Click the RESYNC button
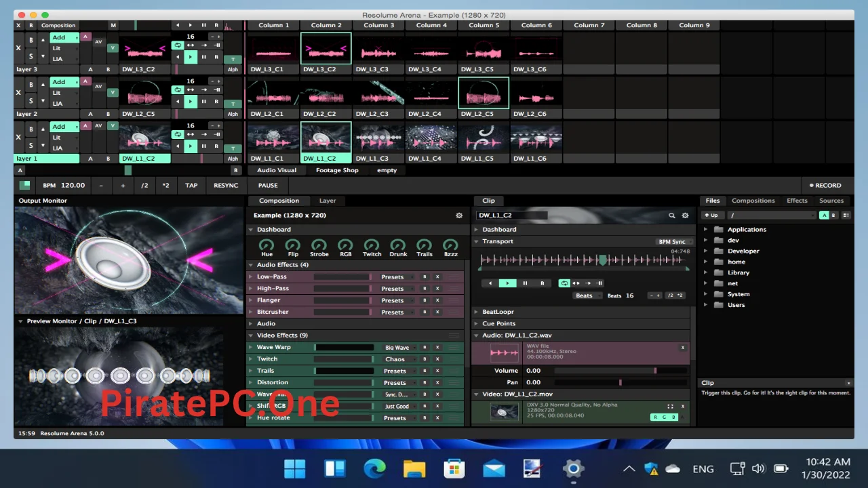Viewport: 868px width, 488px height. 226,185
